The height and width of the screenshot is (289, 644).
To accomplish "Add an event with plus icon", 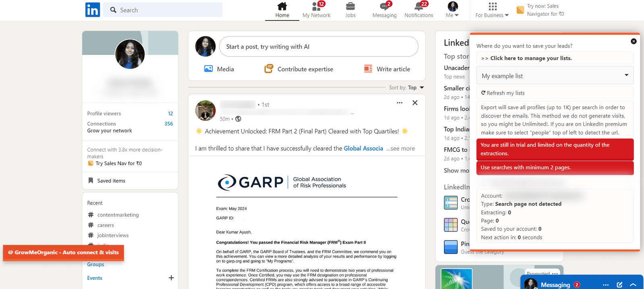I will pyautogui.click(x=171, y=278).
